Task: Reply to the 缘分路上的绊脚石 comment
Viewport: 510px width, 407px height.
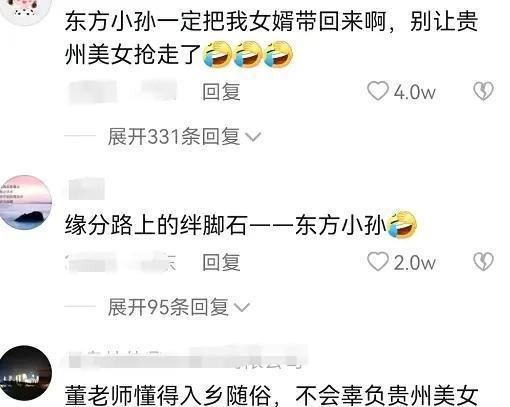Action: [221, 262]
